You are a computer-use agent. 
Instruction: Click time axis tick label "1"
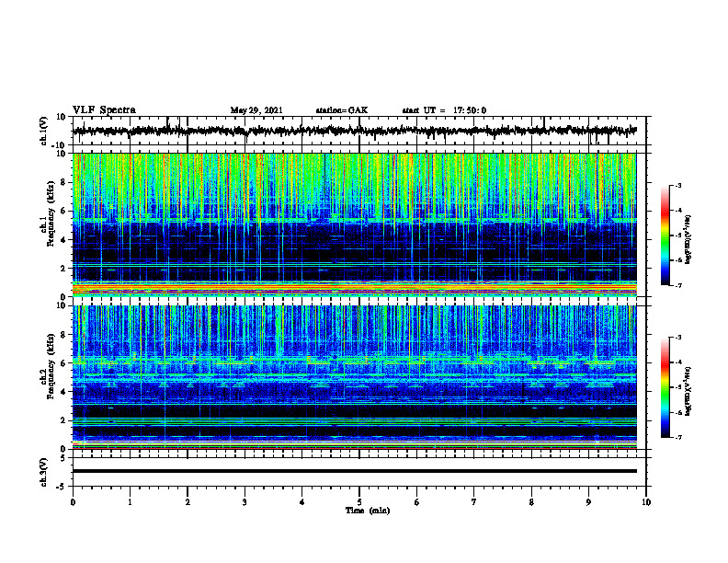[130, 502]
